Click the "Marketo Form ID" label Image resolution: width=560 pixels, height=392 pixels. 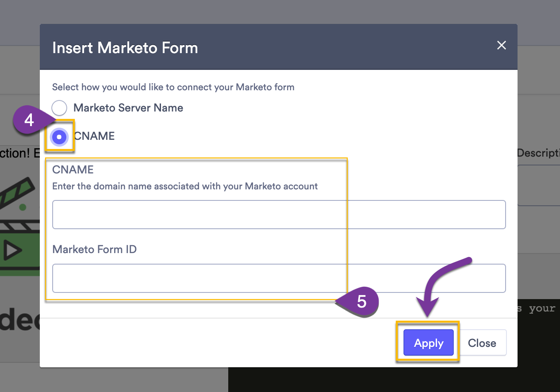[95, 250]
